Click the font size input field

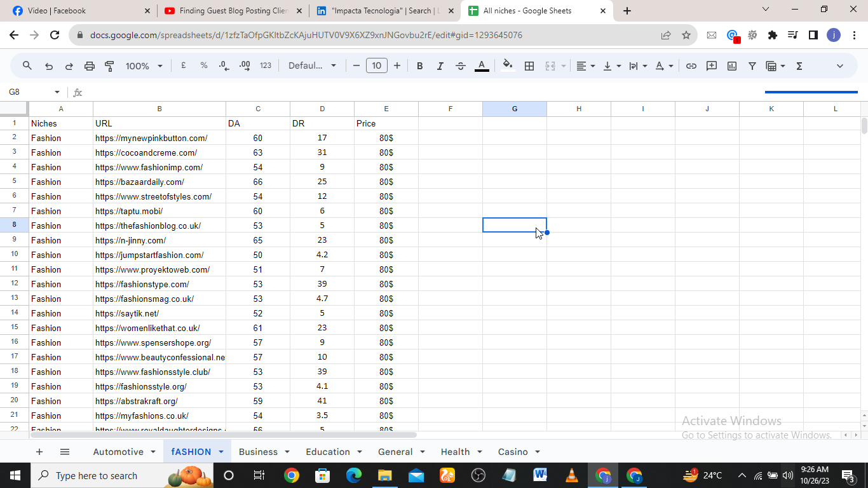pyautogui.click(x=377, y=66)
